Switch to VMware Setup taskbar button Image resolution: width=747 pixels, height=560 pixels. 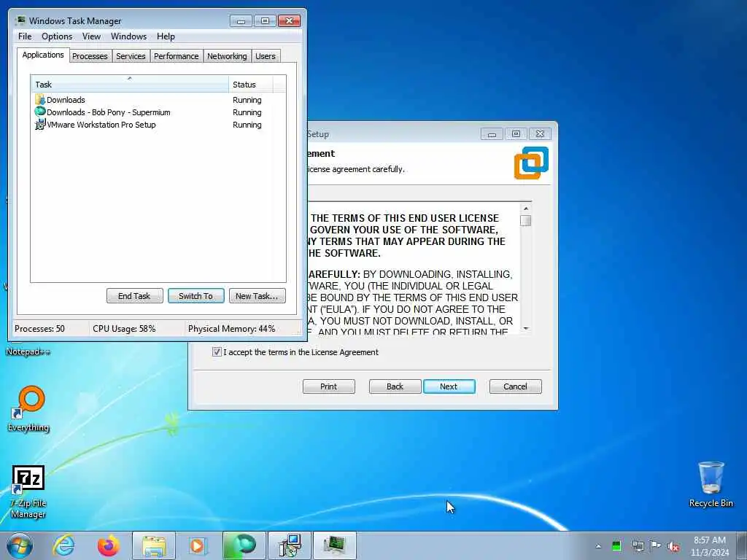click(x=290, y=545)
